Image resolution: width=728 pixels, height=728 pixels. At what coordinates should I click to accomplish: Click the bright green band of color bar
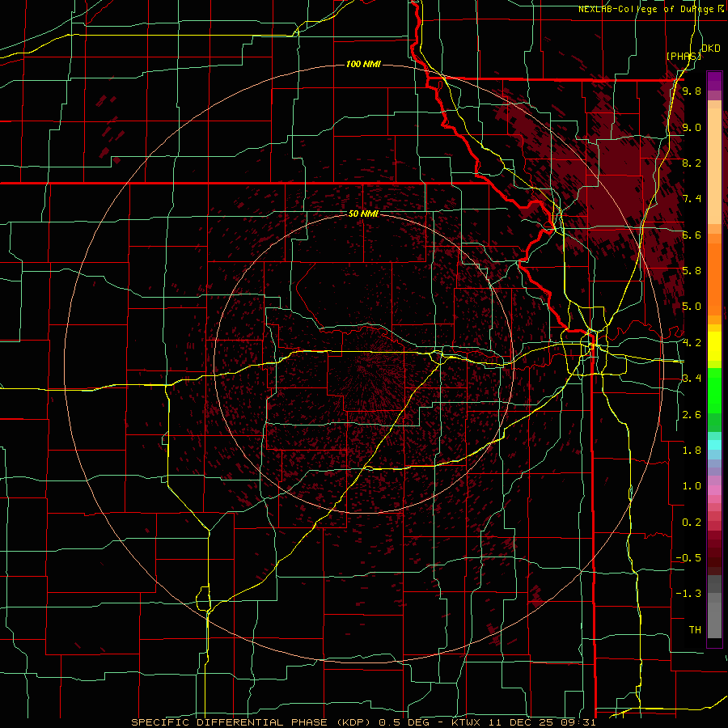(x=714, y=390)
